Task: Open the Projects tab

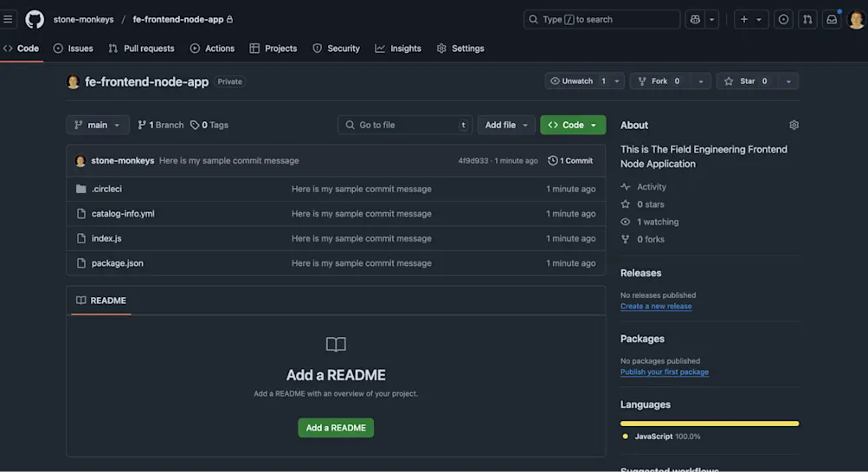Action: [273, 48]
